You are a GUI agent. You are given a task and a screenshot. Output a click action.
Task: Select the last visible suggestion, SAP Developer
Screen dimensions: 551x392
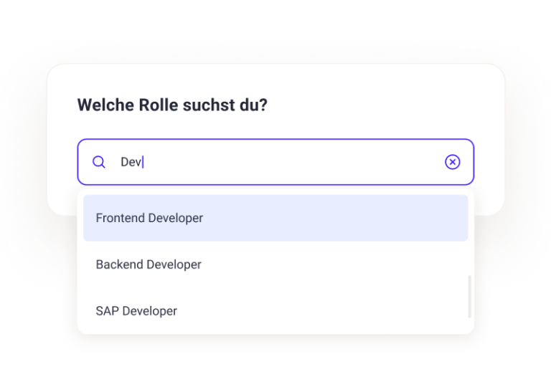point(275,311)
